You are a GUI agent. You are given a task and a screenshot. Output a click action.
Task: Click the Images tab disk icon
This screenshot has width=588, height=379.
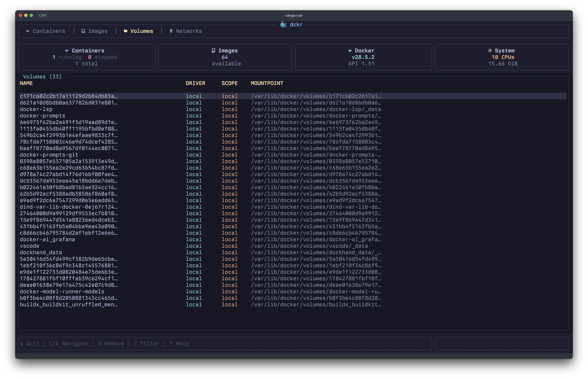tap(83, 31)
